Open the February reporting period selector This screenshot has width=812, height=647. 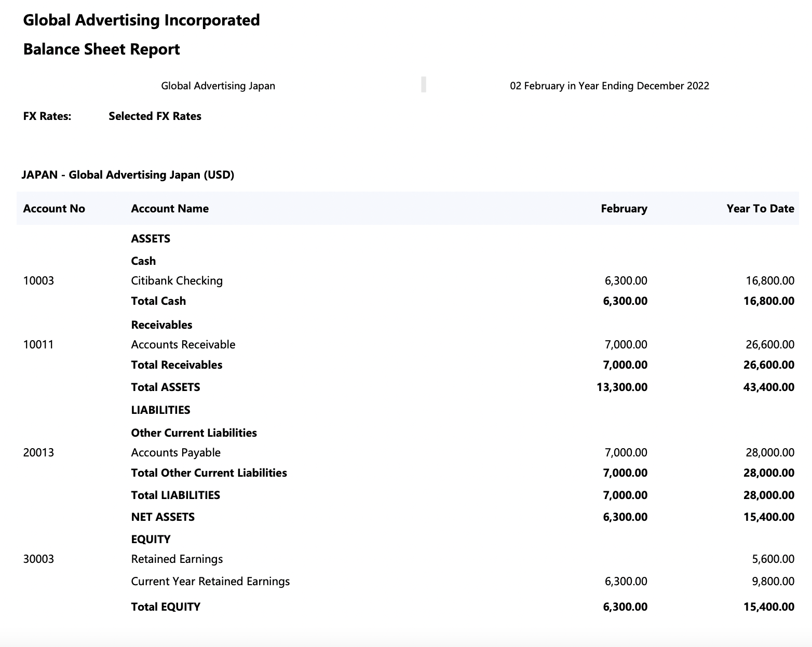608,86
